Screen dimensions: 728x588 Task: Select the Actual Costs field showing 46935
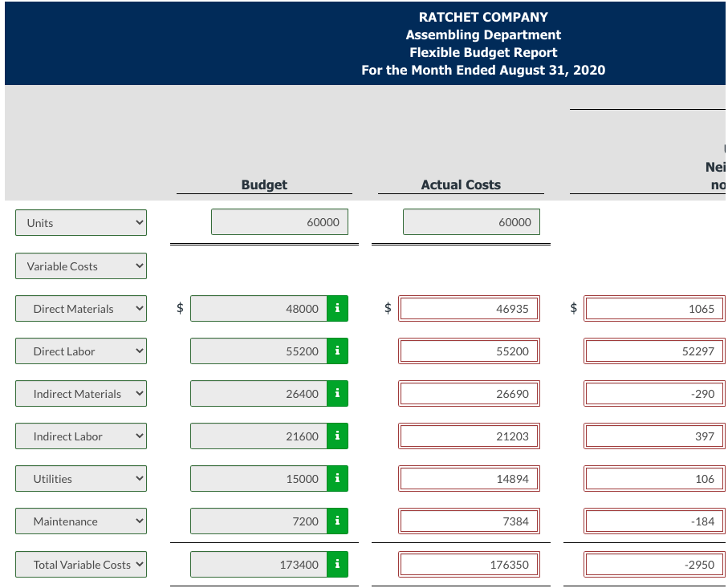[469, 308]
